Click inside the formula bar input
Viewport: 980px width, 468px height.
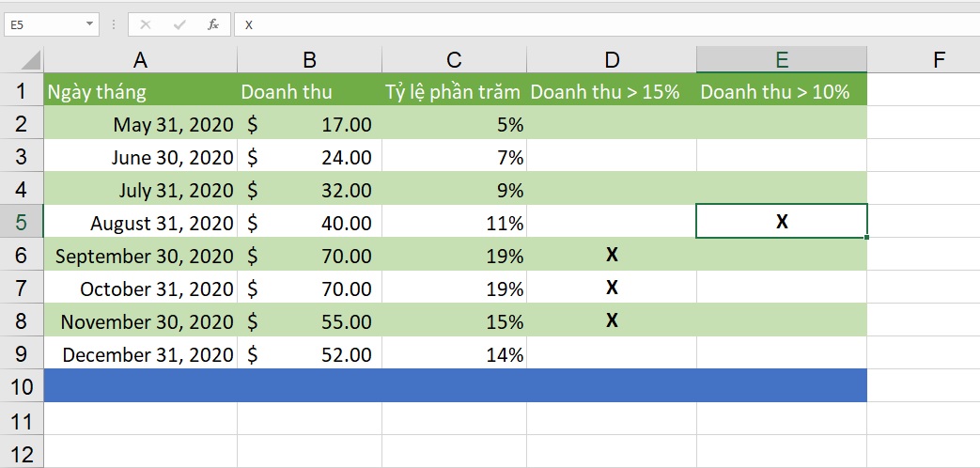601,24
